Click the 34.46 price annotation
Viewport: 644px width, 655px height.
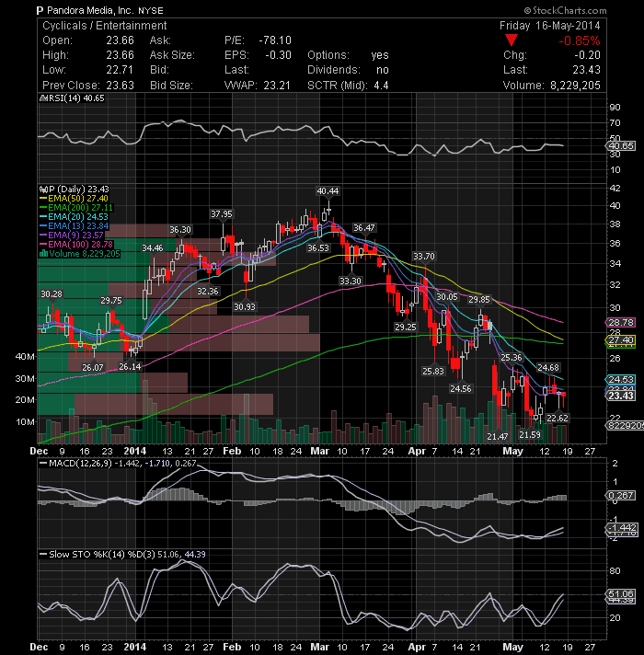(x=152, y=248)
